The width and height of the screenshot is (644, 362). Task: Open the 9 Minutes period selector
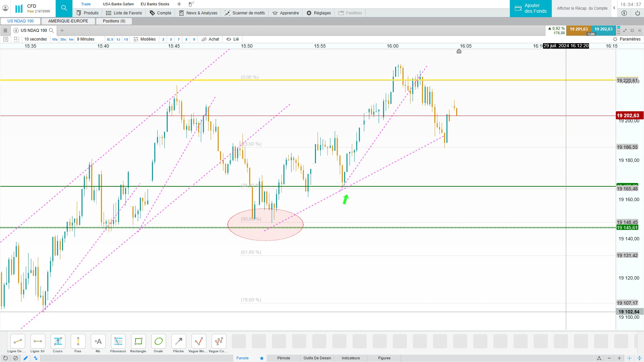pyautogui.click(x=86, y=39)
